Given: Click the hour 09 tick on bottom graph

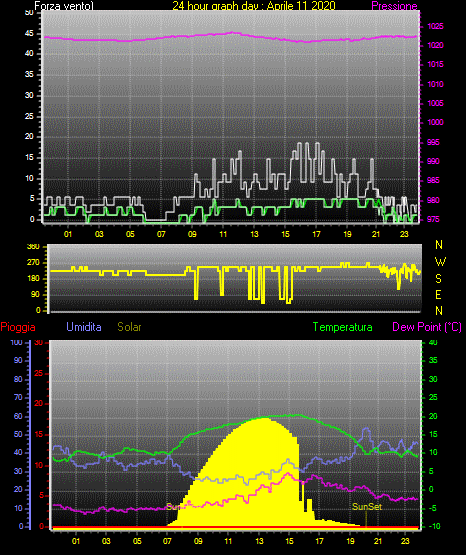Looking at the screenshot, I should [x=198, y=541].
